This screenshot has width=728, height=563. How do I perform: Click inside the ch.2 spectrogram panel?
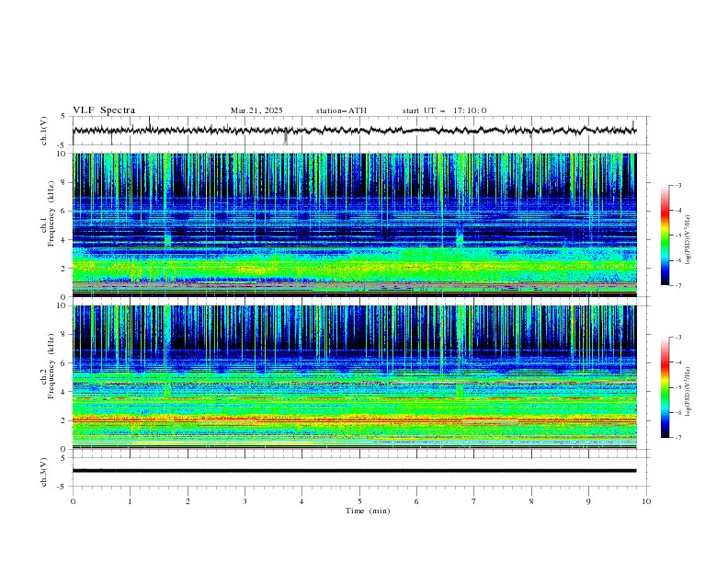tap(354, 377)
